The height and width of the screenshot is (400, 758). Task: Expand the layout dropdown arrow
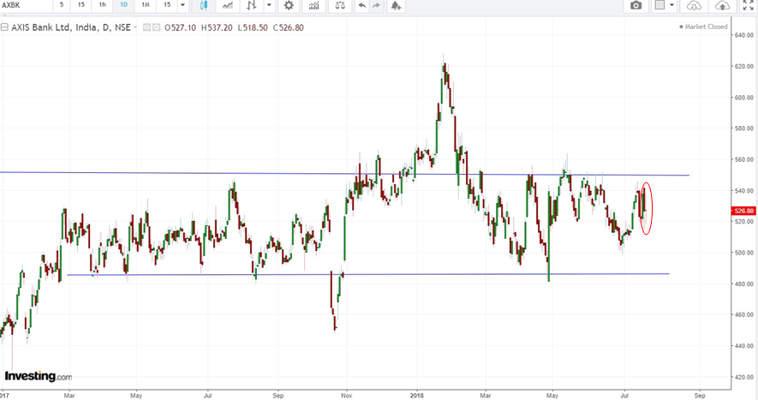pos(671,5)
